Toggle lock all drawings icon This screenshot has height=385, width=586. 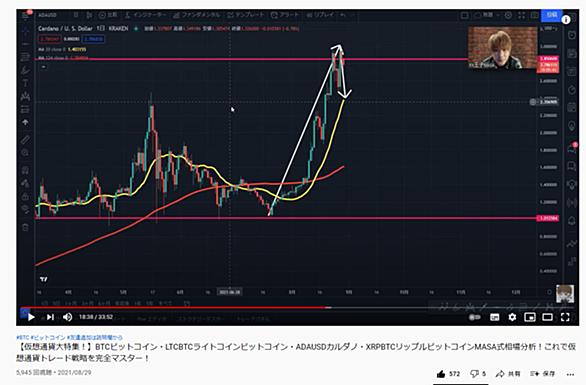pyautogui.click(x=25, y=197)
